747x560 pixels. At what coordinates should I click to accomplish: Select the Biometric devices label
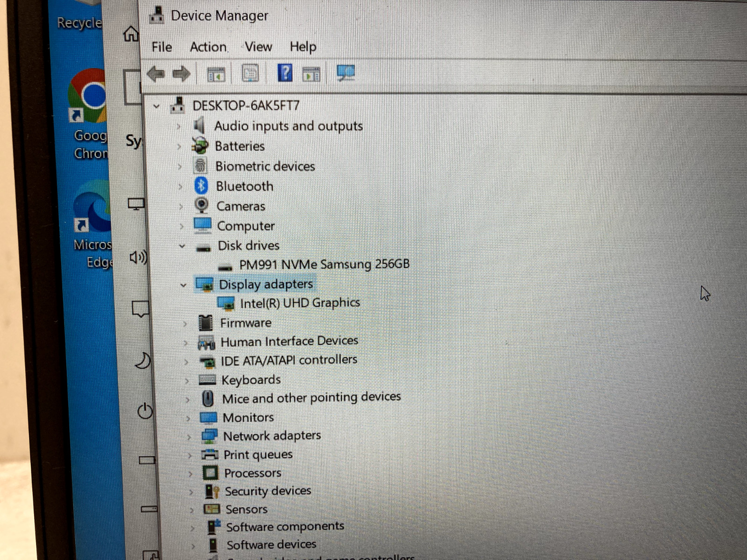(x=265, y=167)
